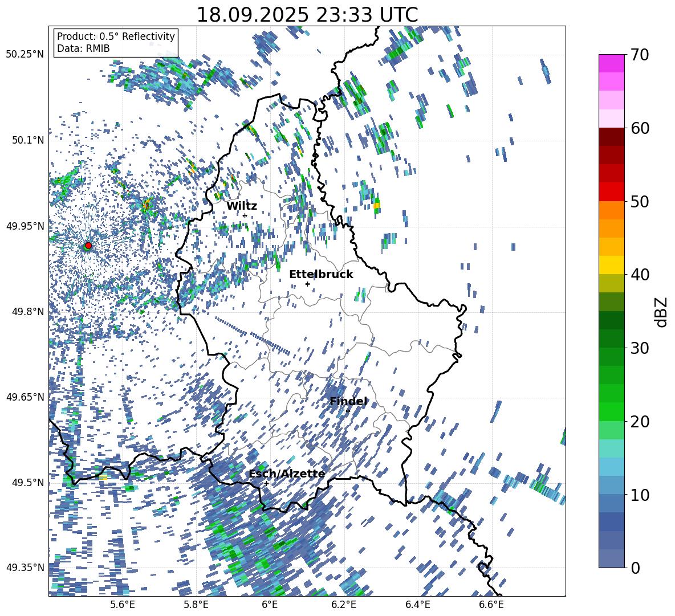Click the plot title 18.09.2025 23:33 UTC

pyautogui.click(x=307, y=15)
